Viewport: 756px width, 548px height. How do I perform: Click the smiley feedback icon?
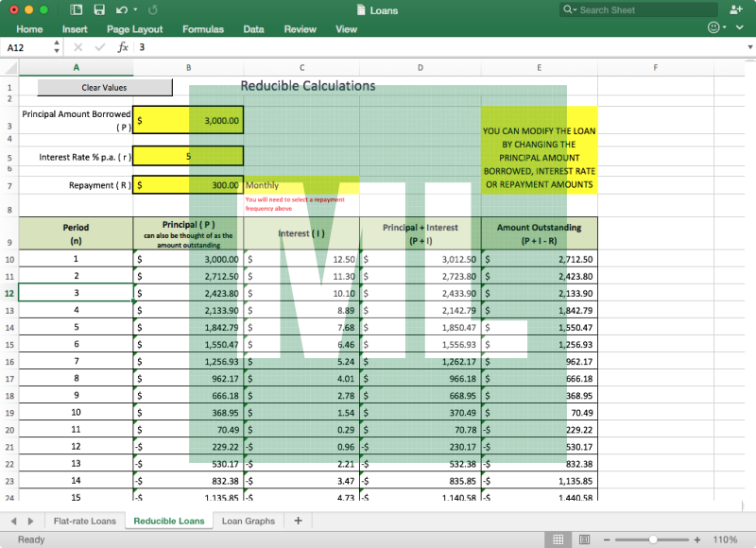tap(713, 29)
